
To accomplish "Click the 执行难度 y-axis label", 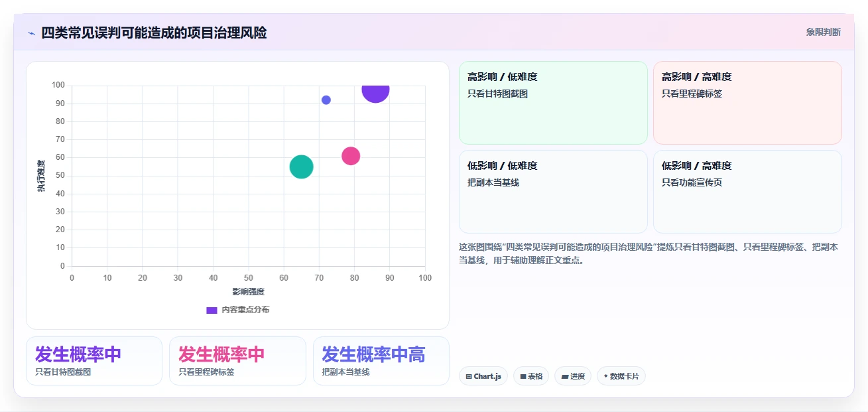I will [41, 176].
